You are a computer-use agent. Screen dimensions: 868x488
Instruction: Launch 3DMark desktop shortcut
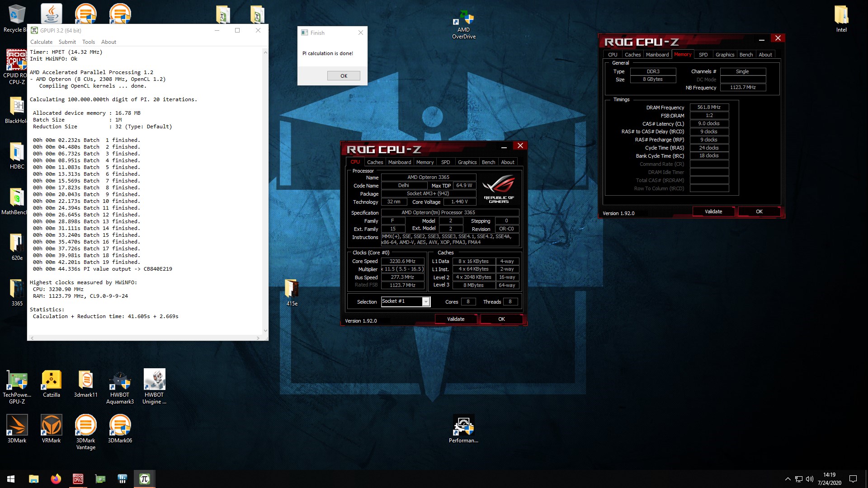17,429
